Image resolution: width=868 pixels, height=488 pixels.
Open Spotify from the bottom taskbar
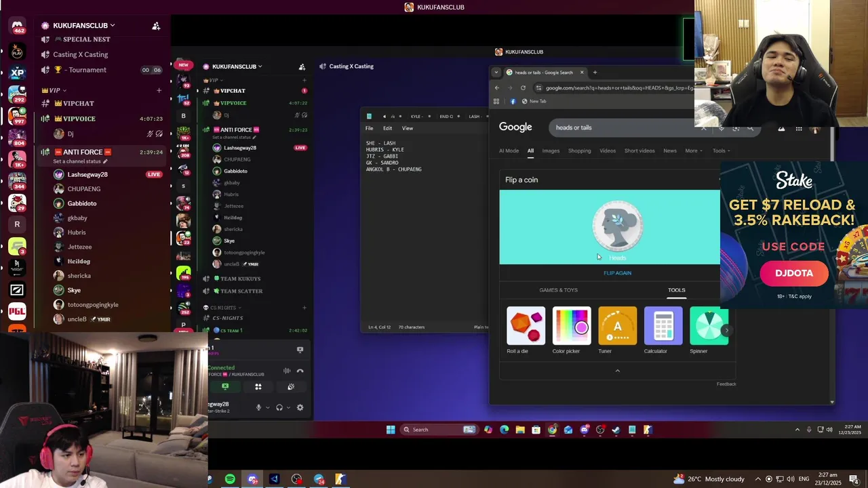pyautogui.click(x=230, y=479)
